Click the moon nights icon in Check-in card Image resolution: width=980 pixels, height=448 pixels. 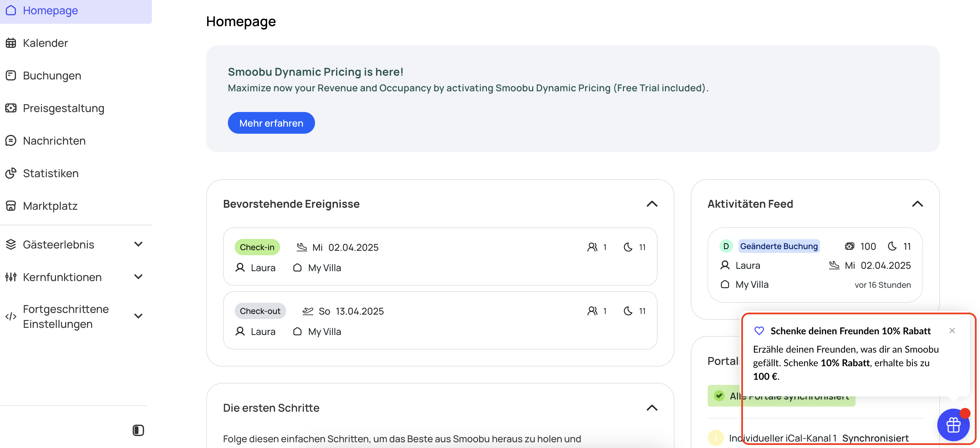pyautogui.click(x=628, y=247)
